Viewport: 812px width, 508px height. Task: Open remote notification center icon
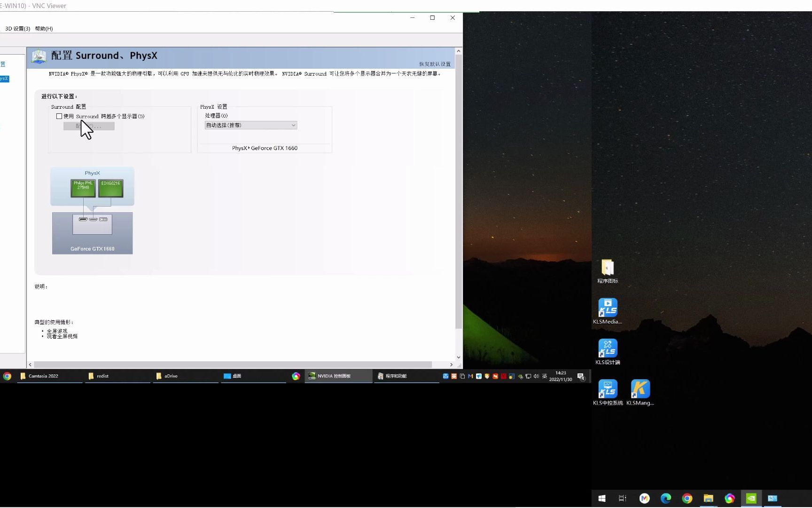[x=581, y=376]
